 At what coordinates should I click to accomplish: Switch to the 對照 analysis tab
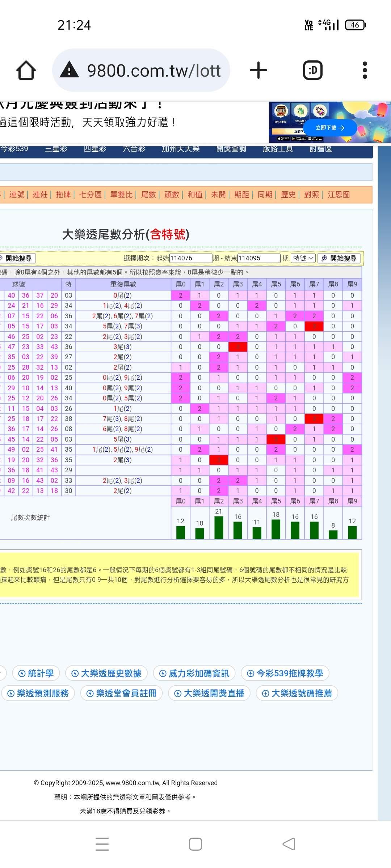(312, 195)
